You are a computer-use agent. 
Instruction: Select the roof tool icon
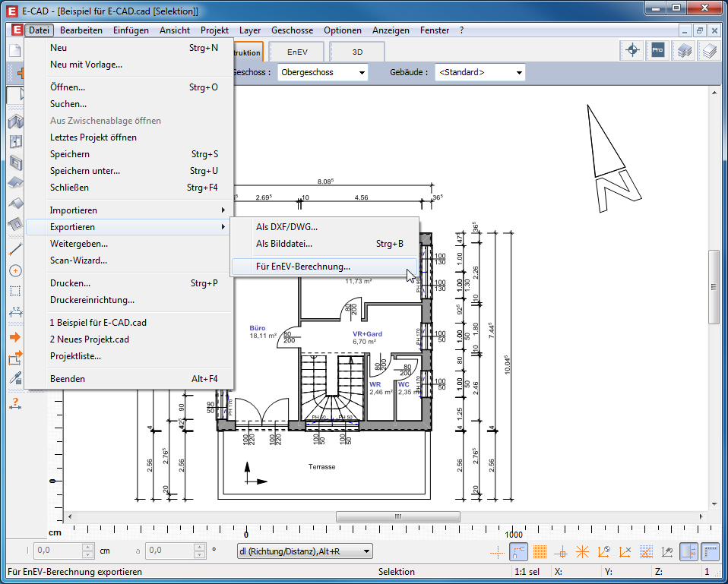point(15,183)
